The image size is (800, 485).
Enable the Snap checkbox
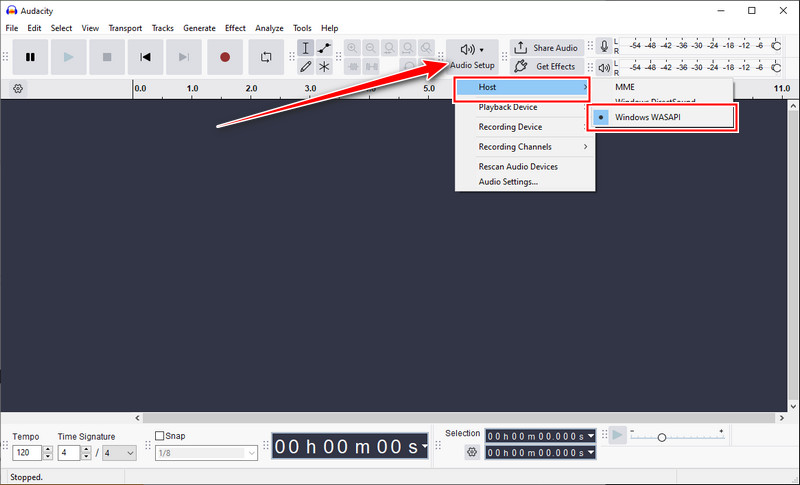pos(160,436)
